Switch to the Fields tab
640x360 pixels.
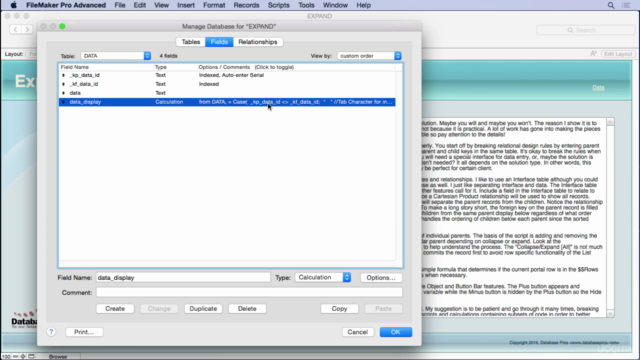click(x=219, y=42)
